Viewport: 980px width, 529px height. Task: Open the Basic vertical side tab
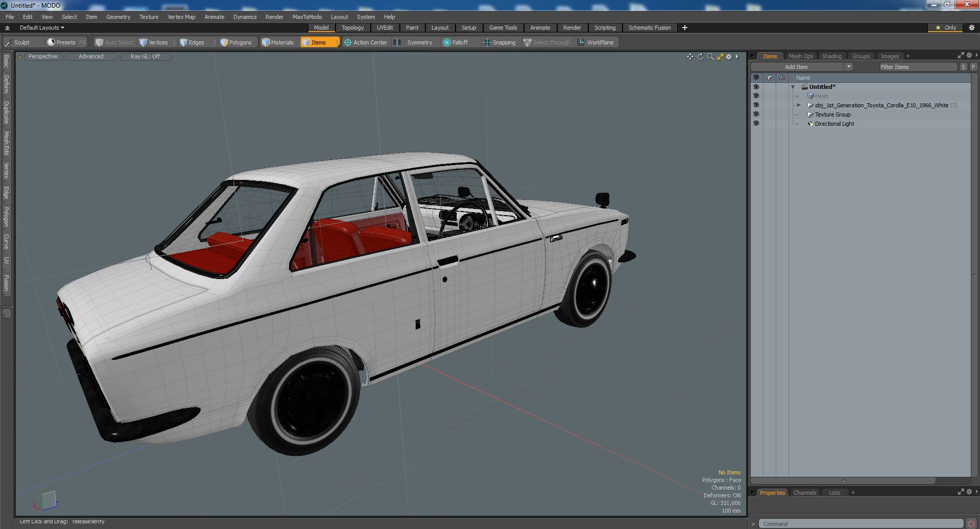[7, 62]
